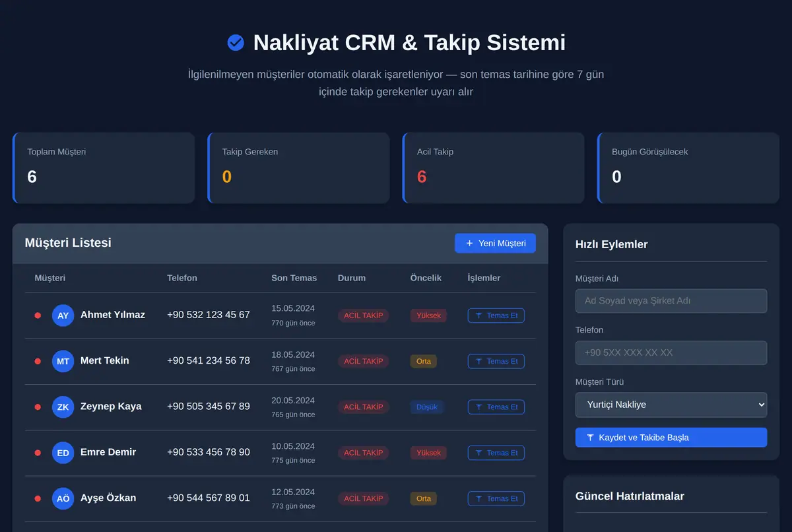Viewport: 792px width, 532px height.
Task: Click Ahmet Yılmaz's AY avatar
Action: (63, 316)
